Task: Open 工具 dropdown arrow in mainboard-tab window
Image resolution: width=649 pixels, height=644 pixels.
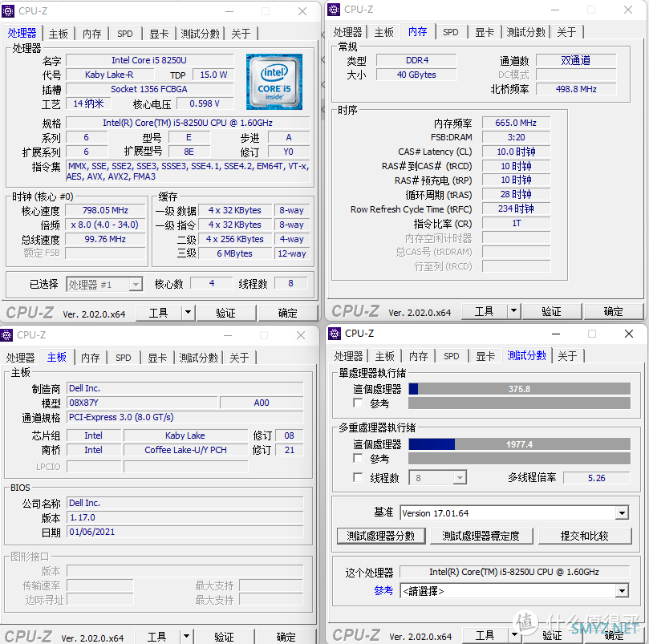Action: pos(186,636)
